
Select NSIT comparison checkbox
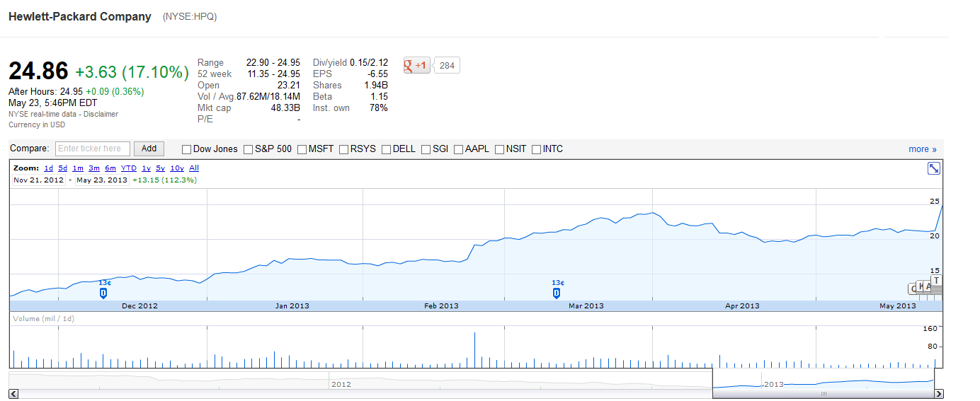point(499,149)
